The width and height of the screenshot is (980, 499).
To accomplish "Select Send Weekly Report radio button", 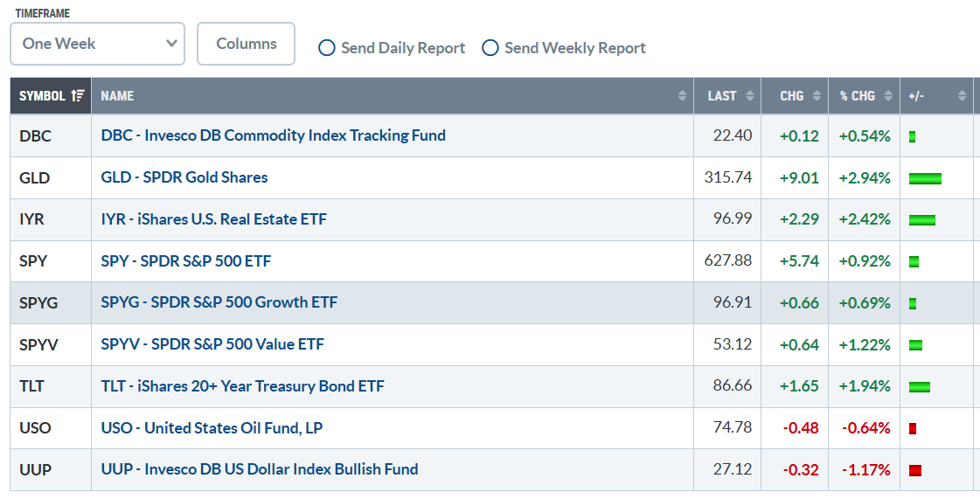I will (x=490, y=48).
